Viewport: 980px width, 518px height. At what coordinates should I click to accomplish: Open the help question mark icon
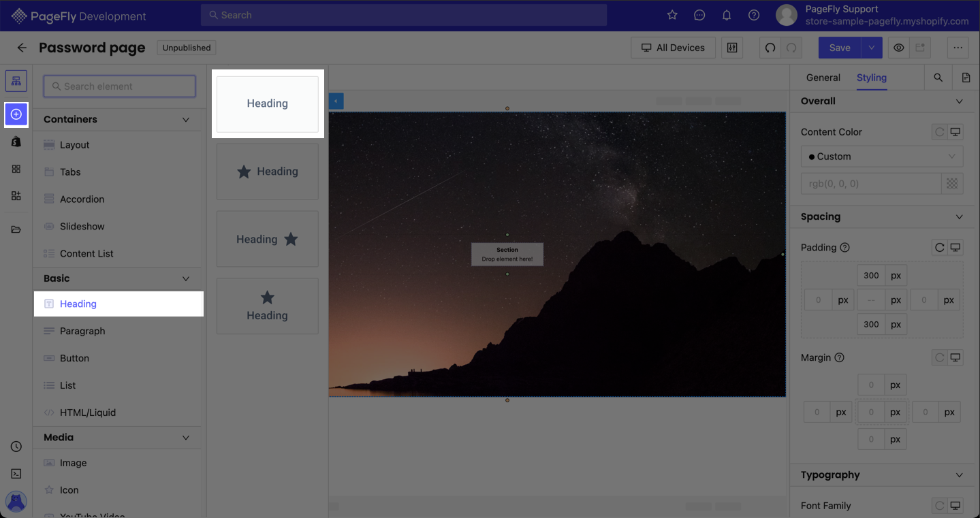pyautogui.click(x=754, y=15)
